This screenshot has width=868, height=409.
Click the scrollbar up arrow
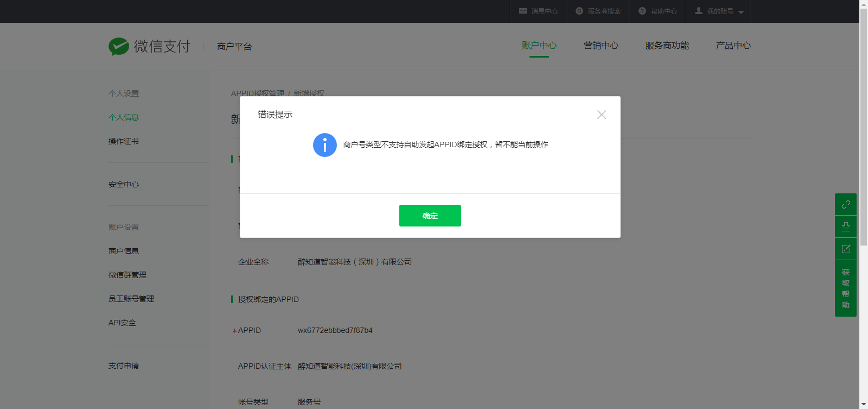[864, 4]
